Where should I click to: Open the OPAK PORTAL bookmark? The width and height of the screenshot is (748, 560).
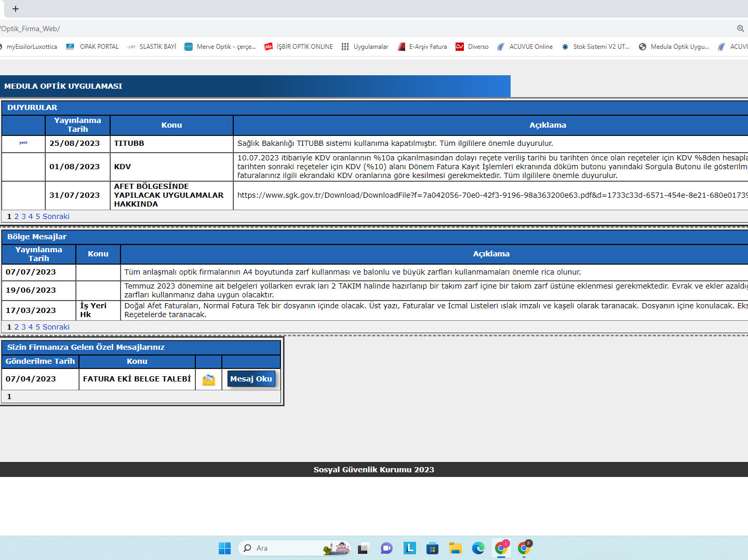(x=92, y=47)
